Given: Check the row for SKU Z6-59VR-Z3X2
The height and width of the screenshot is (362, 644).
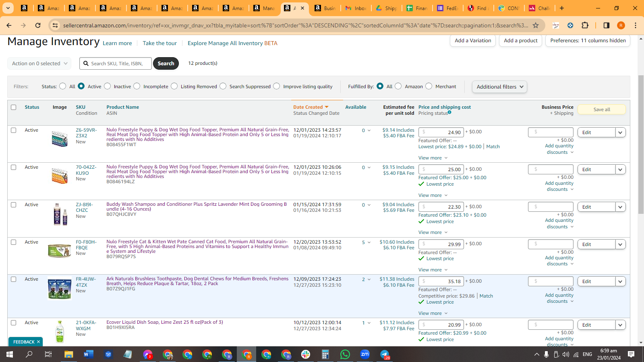Looking at the screenshot, I should click(x=13, y=130).
